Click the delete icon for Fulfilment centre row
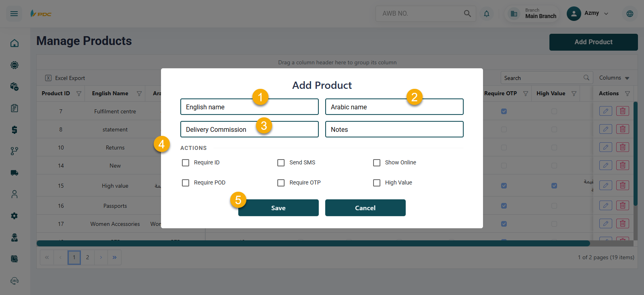Viewport: 644px width, 295px height. coord(623,111)
